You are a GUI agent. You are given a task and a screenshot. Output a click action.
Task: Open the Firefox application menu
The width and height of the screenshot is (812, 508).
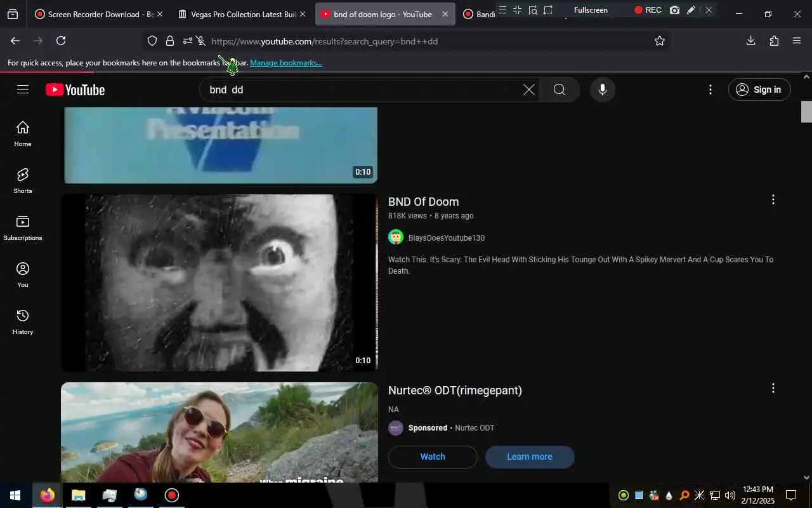tap(797, 41)
